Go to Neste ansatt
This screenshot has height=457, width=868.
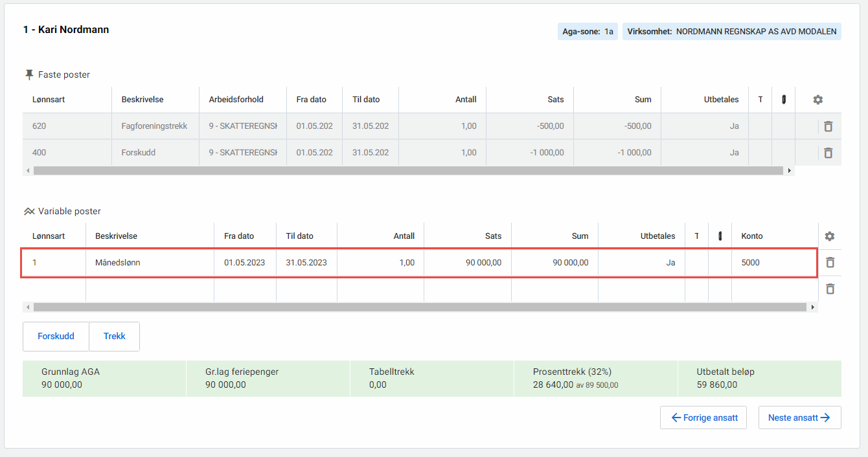pos(799,418)
